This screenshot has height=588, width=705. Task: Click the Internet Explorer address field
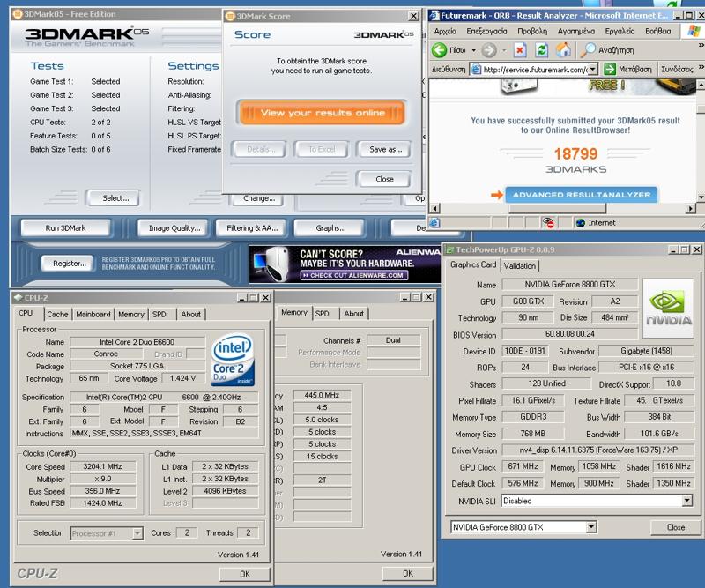coord(535,70)
